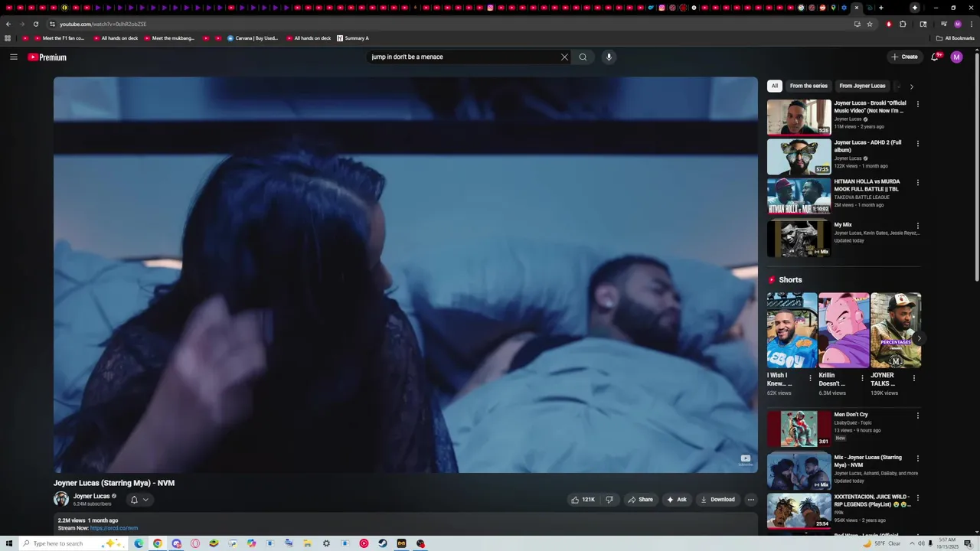Open options for ADHD 2 album suggestion
This screenshot has height=551, width=980.
[x=918, y=143]
